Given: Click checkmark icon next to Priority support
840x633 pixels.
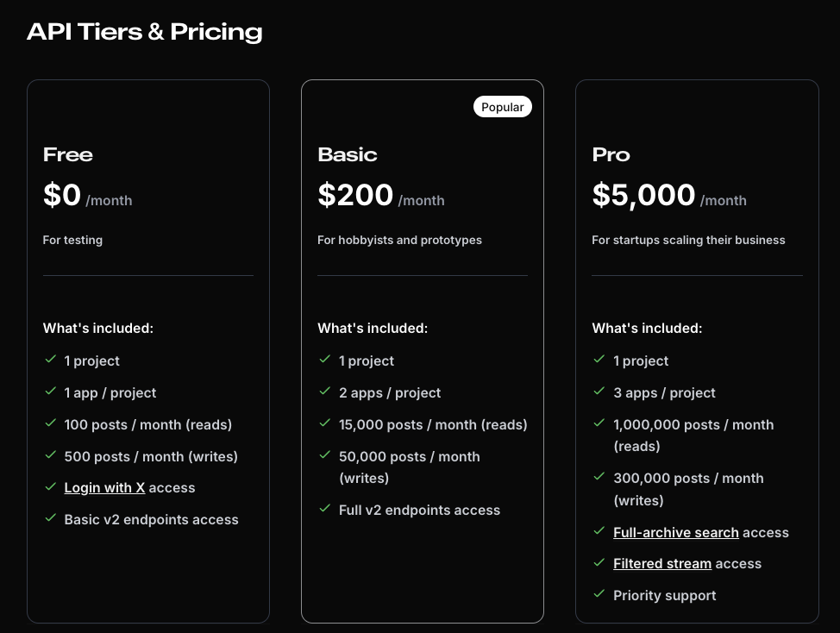Looking at the screenshot, I should point(599,594).
